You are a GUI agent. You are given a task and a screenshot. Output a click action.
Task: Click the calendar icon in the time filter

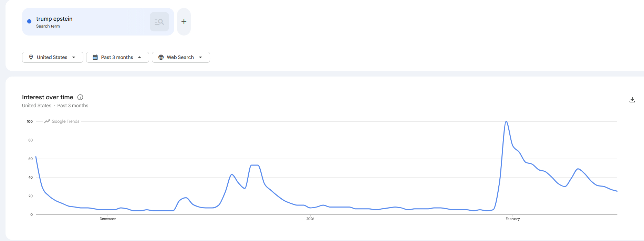[95, 57]
